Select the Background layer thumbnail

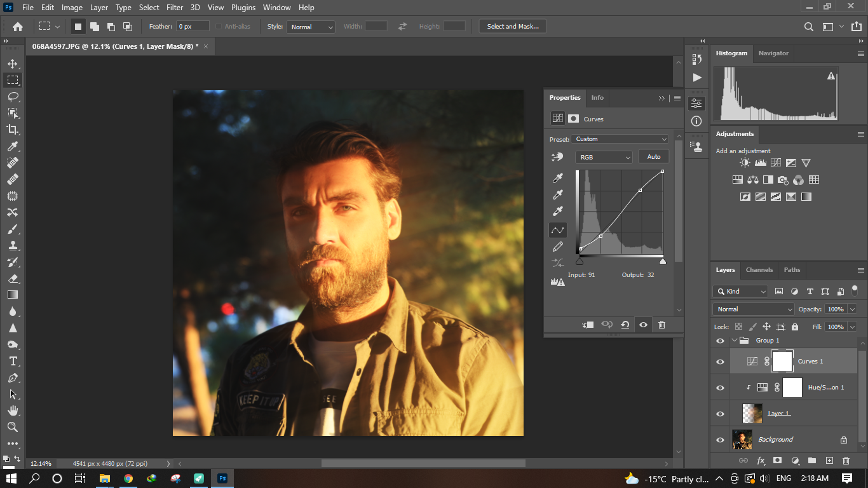(x=742, y=440)
